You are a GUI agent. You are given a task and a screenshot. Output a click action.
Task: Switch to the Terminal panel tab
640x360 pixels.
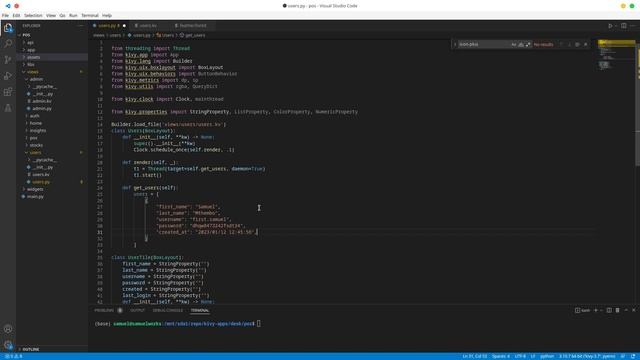click(x=200, y=310)
